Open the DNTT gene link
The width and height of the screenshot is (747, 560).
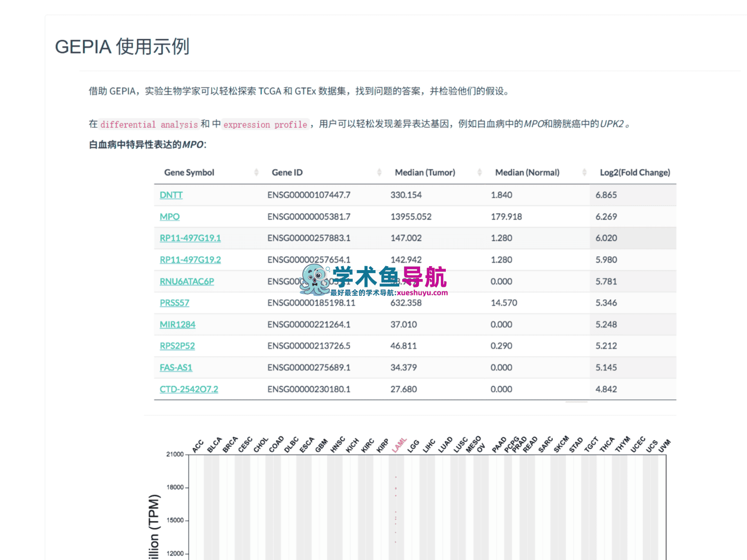tap(171, 195)
